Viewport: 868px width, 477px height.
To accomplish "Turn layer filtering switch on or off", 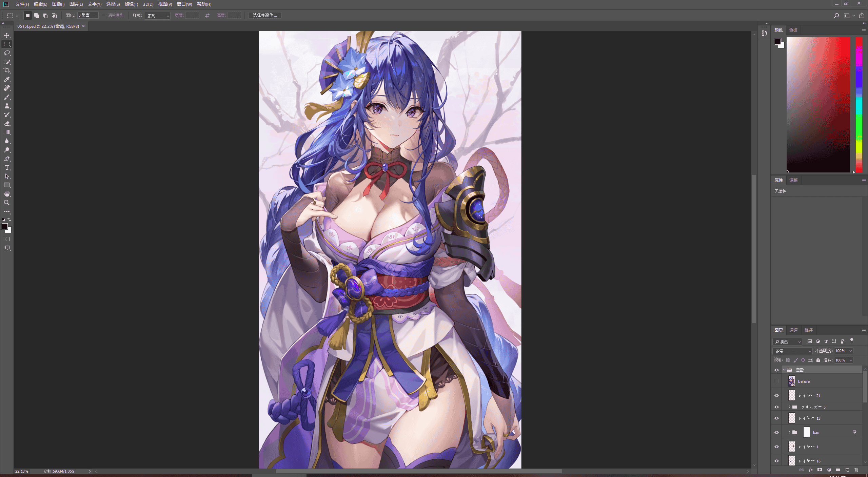I will (x=851, y=341).
